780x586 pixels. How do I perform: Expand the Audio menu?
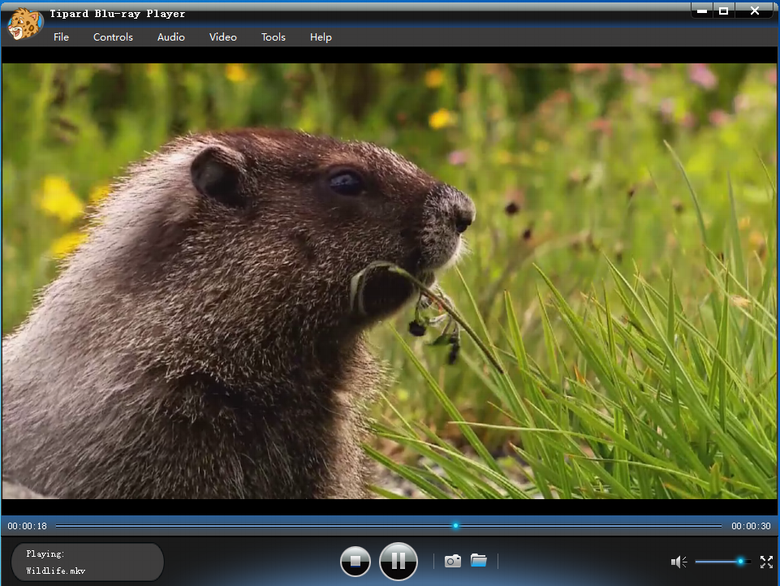pyautogui.click(x=171, y=37)
